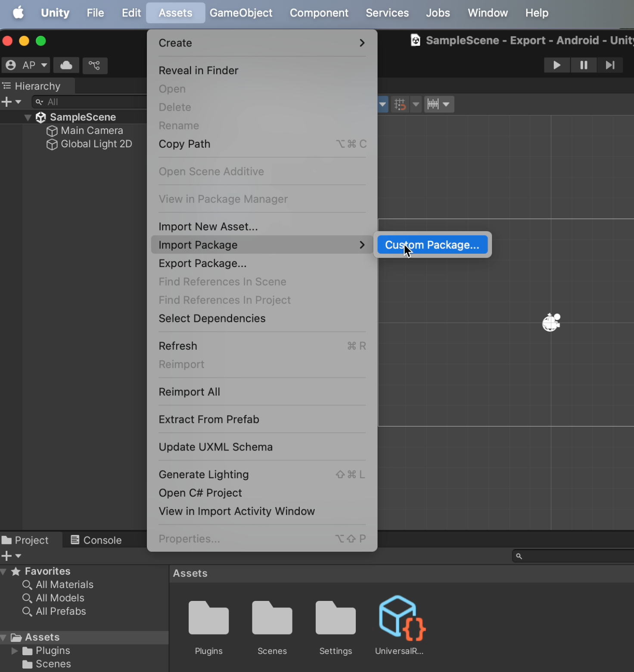Open the version control graph icon
Screen dimensions: 634x672
coord(94,65)
